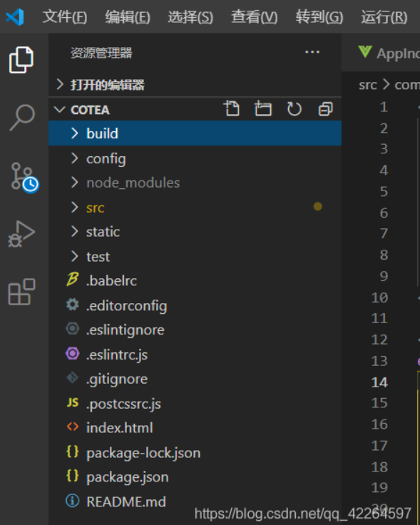Open the explorer more actions ellipsis

coord(312,52)
